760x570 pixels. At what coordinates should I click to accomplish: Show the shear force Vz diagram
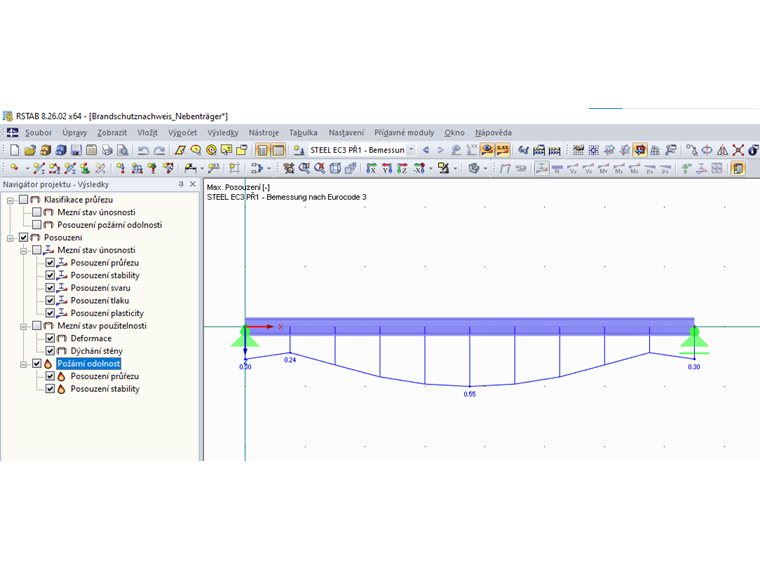pyautogui.click(x=588, y=169)
